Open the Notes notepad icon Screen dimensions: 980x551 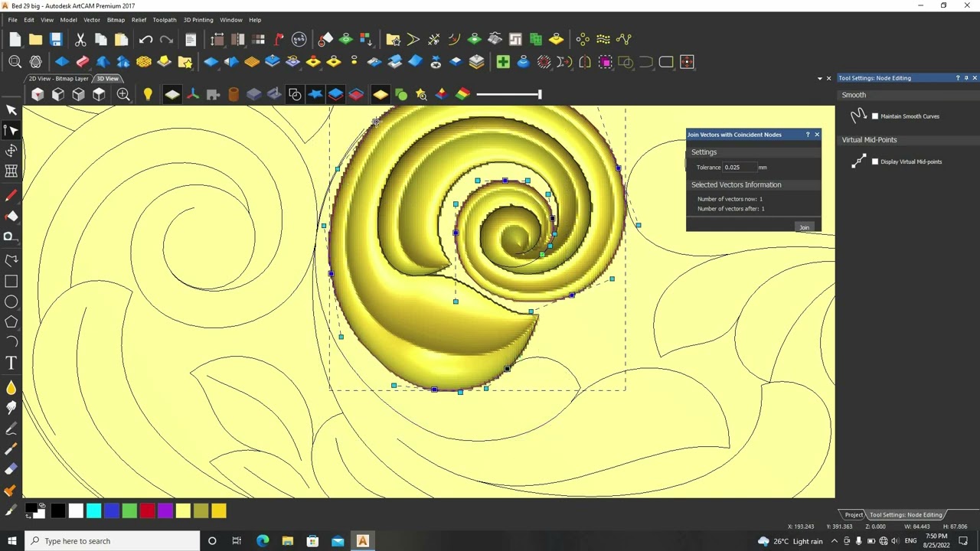click(191, 39)
